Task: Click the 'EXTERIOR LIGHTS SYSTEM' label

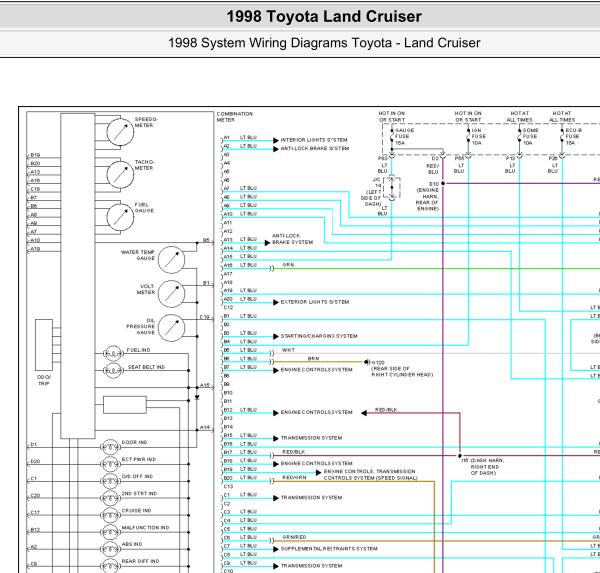Action: point(315,302)
